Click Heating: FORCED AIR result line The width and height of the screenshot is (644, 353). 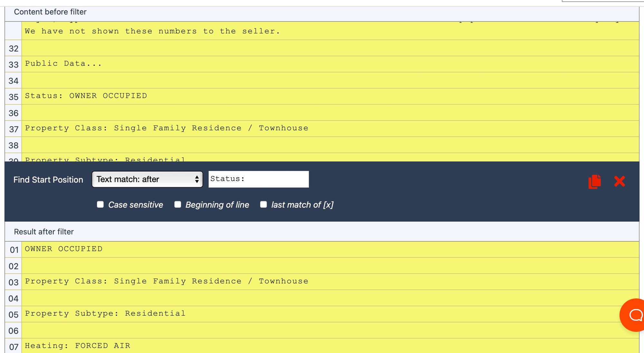click(78, 346)
